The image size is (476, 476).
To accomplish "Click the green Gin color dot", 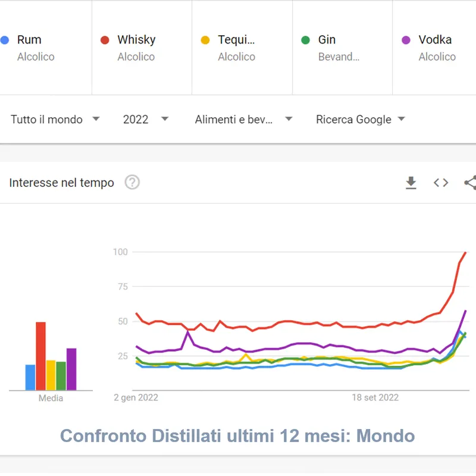I will point(306,40).
